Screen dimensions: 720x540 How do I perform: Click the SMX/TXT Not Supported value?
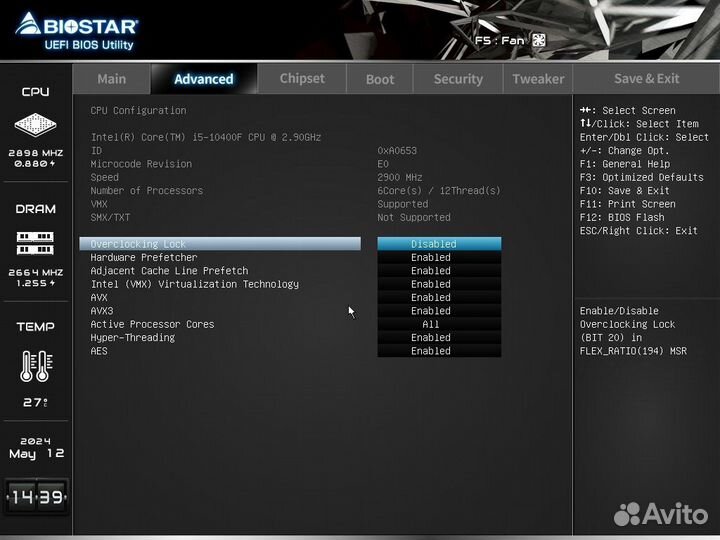pyautogui.click(x=414, y=218)
